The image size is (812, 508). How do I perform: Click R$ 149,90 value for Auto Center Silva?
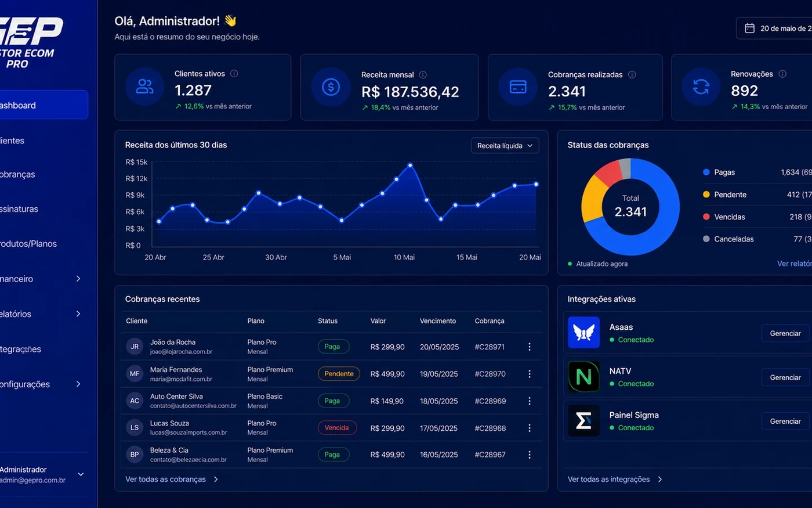tap(387, 401)
